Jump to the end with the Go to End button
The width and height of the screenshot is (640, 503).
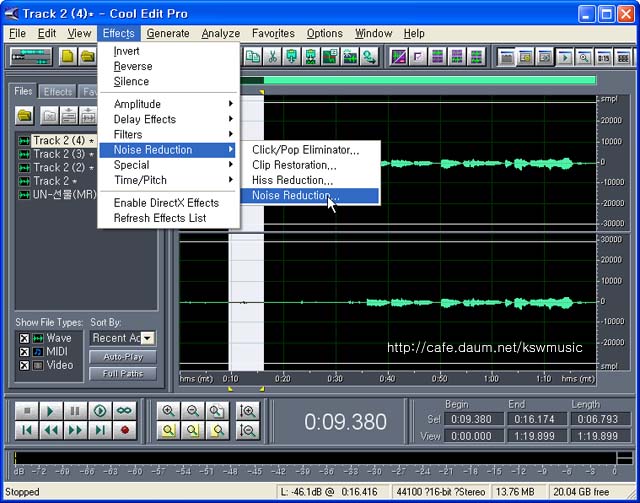click(100, 430)
